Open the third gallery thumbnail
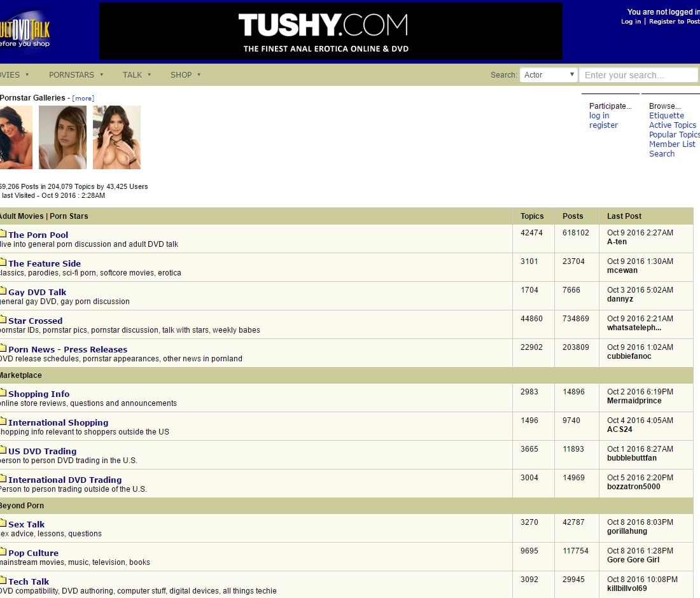The width and height of the screenshot is (700, 598). point(116,137)
